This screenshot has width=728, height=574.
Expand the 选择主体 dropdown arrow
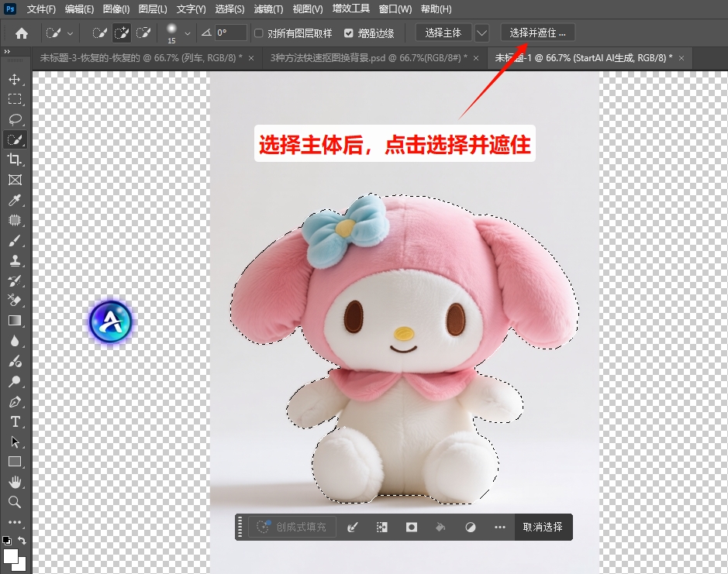[481, 33]
